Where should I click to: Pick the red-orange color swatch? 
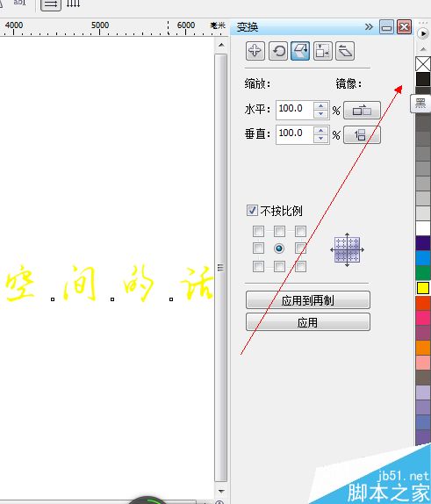point(423,303)
